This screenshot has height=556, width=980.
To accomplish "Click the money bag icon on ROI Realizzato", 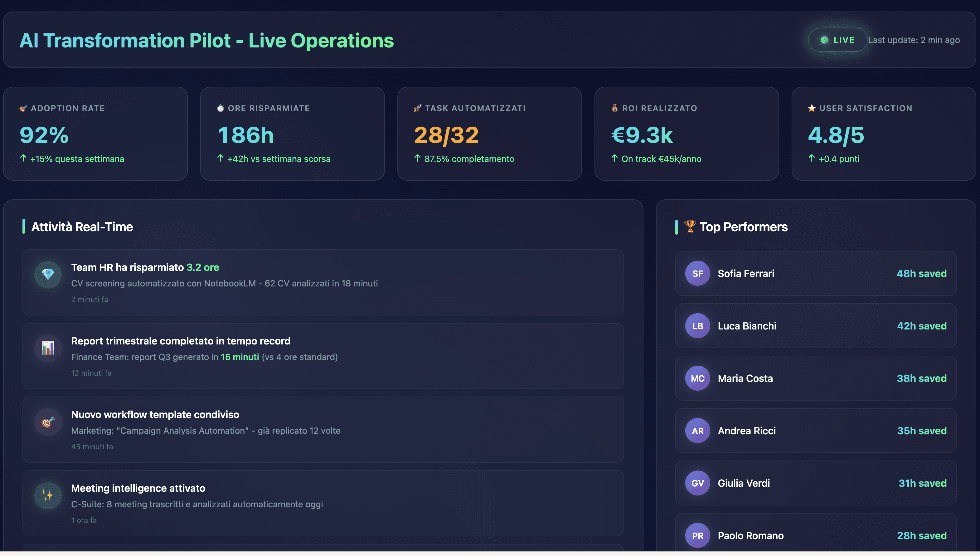I will (x=614, y=108).
